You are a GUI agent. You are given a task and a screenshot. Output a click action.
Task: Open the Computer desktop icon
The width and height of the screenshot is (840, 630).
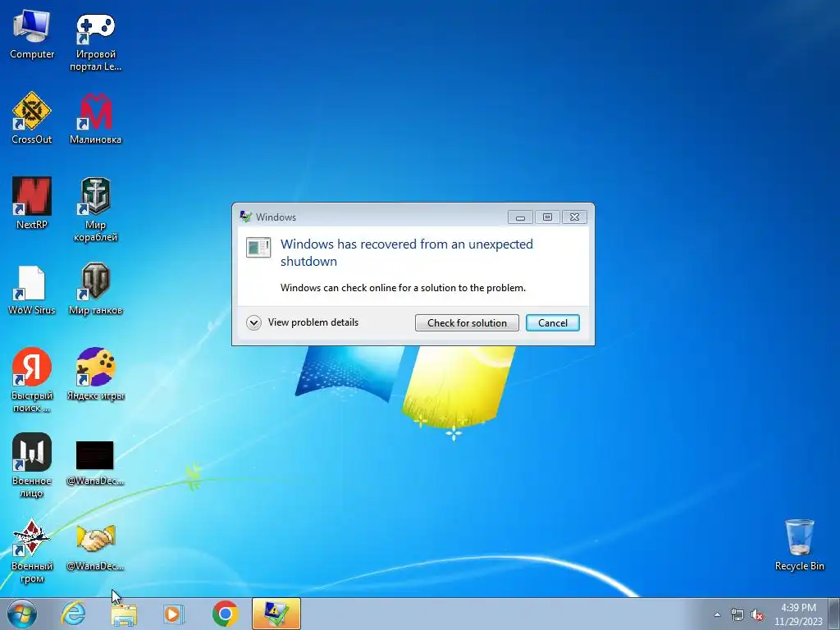click(32, 34)
